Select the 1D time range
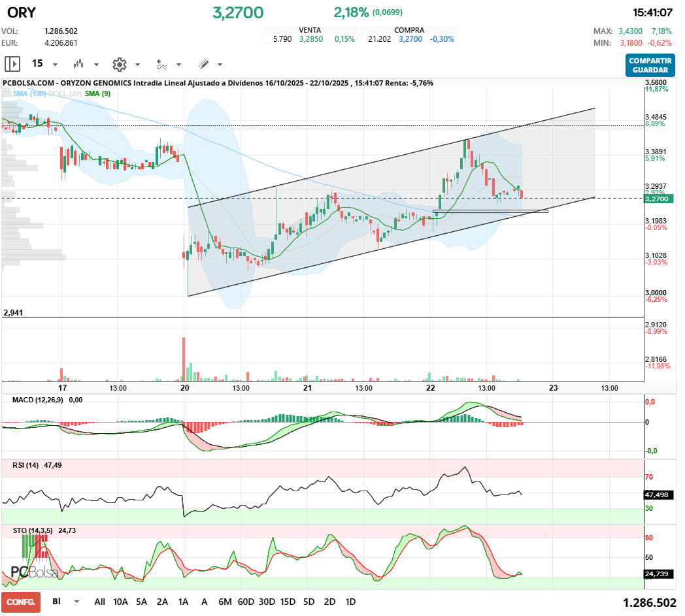 [350, 602]
